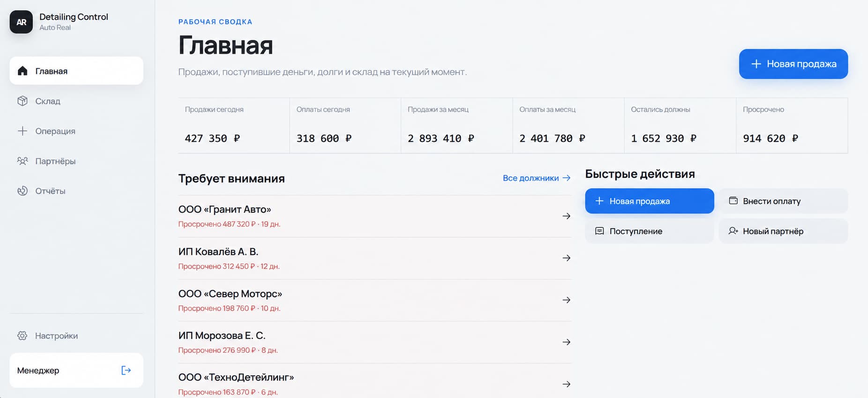Click the AR logo badge
Image resolution: width=868 pixels, height=398 pixels.
coord(21,22)
